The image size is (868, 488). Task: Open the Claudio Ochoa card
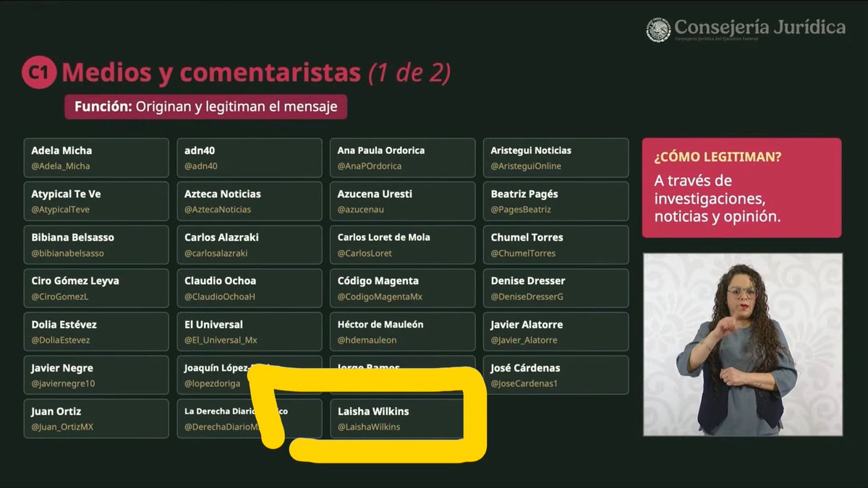(250, 288)
